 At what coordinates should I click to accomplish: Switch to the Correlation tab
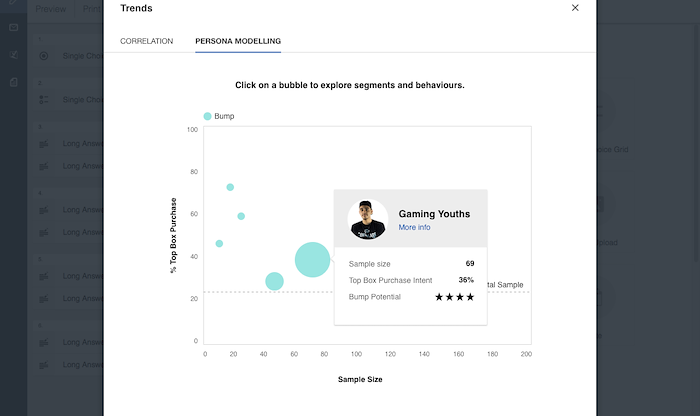[146, 41]
